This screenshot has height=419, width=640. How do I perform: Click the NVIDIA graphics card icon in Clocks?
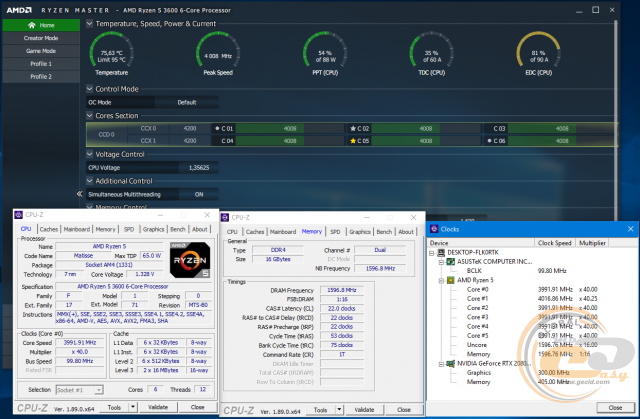click(x=450, y=364)
